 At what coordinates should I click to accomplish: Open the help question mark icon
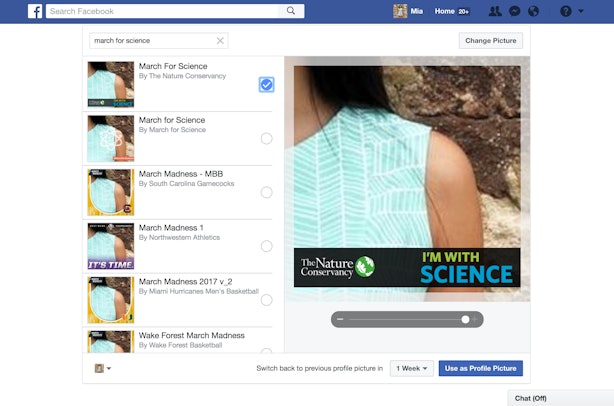(x=565, y=11)
